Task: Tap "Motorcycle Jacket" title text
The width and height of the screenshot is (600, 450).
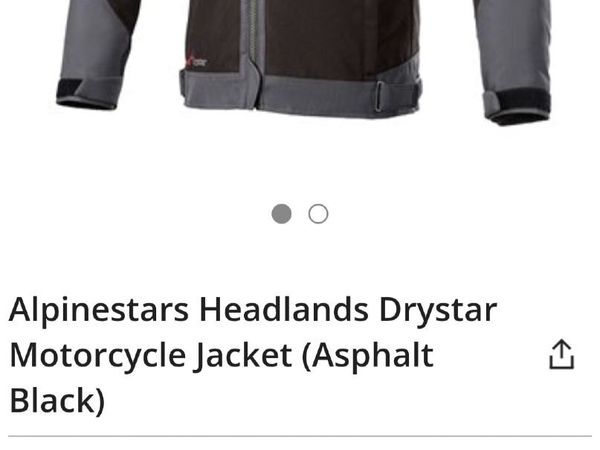Action: [x=151, y=356]
